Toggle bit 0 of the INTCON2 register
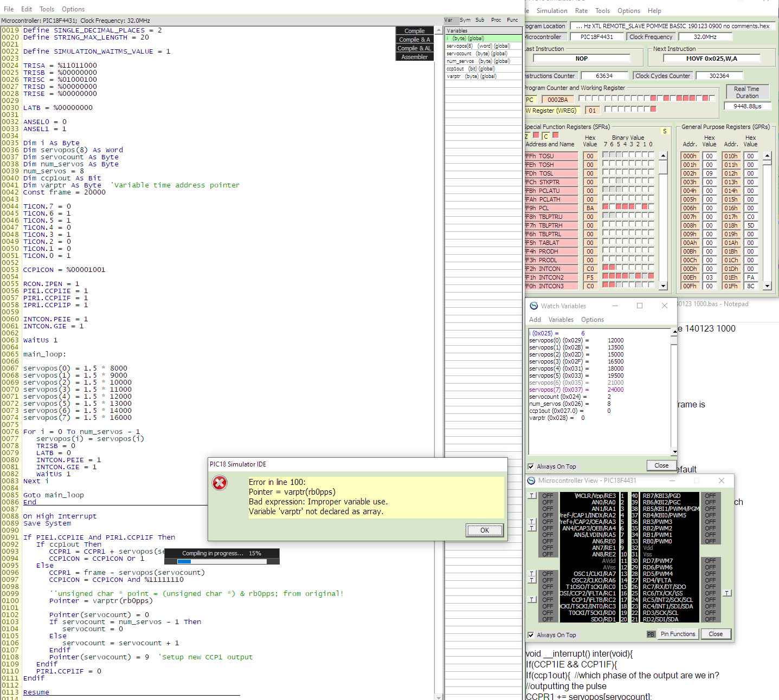 tap(651, 277)
